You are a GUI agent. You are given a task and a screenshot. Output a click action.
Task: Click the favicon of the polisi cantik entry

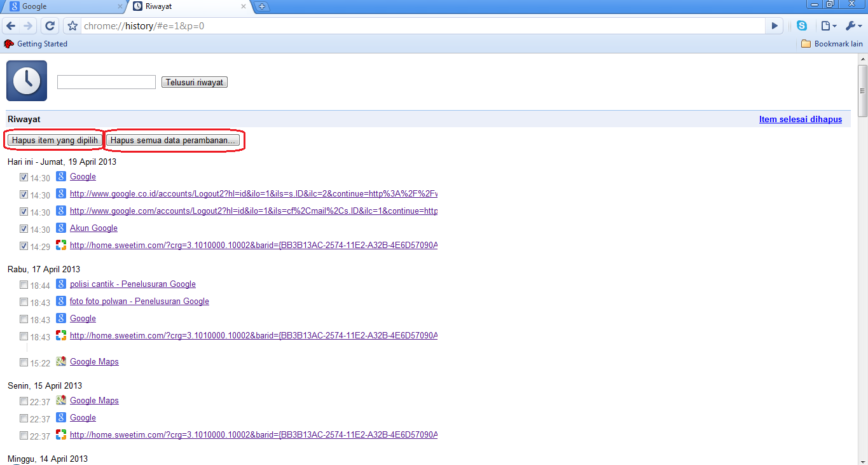point(61,284)
